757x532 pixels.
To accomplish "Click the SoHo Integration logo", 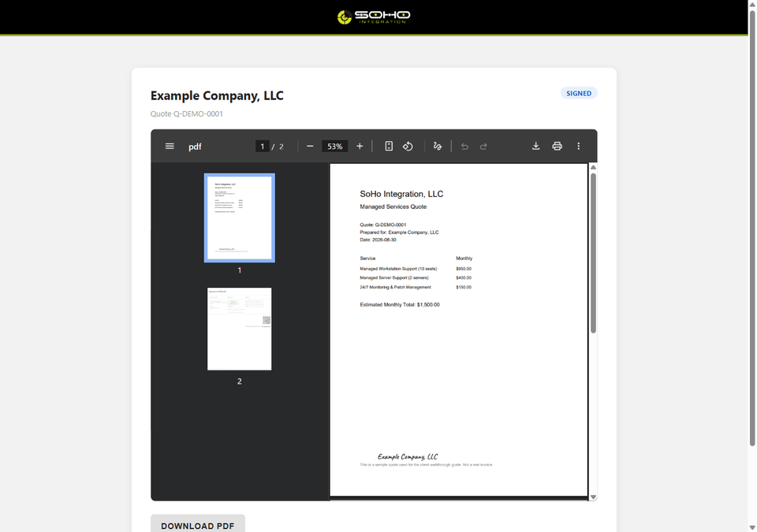I will click(374, 17).
